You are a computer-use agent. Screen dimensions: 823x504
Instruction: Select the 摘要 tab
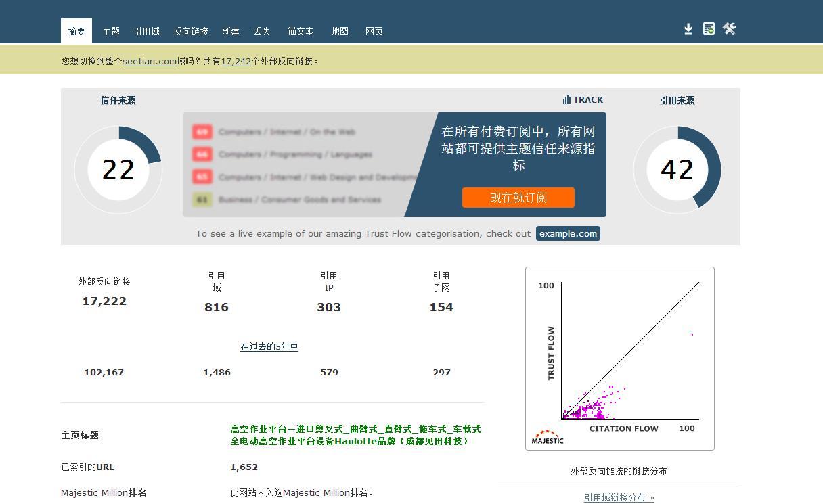[76, 31]
